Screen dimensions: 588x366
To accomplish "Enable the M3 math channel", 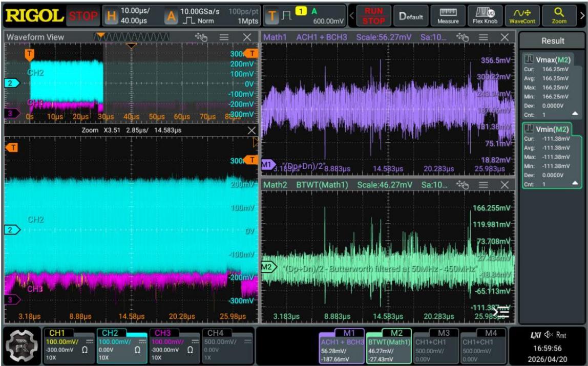I will [x=436, y=346].
